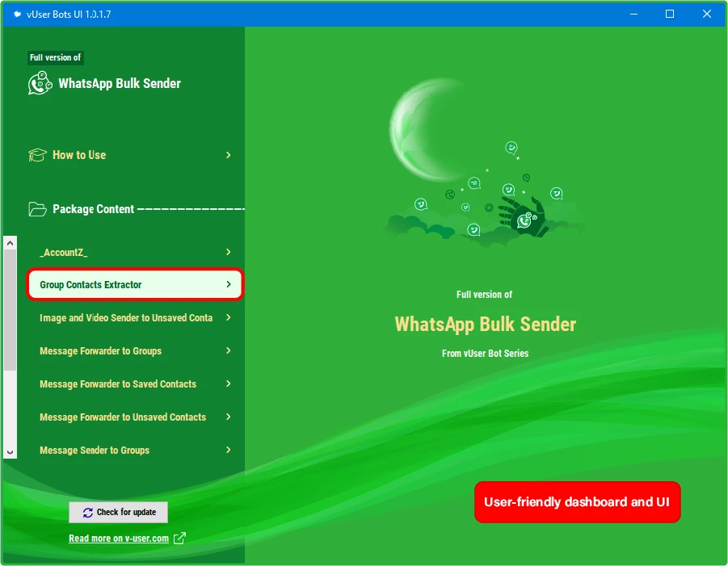
Task: Click the WhatsApp Bulk Sender logo icon
Action: (x=40, y=83)
